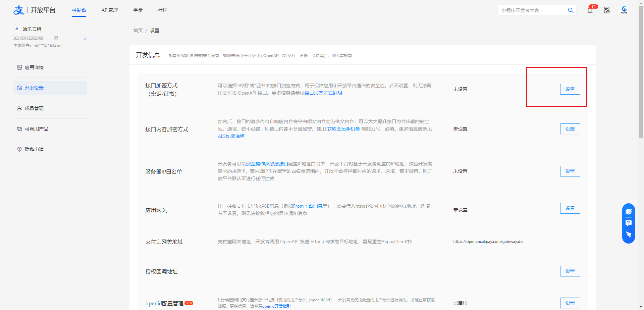Click 设置 for 接口加签方式

[570, 89]
